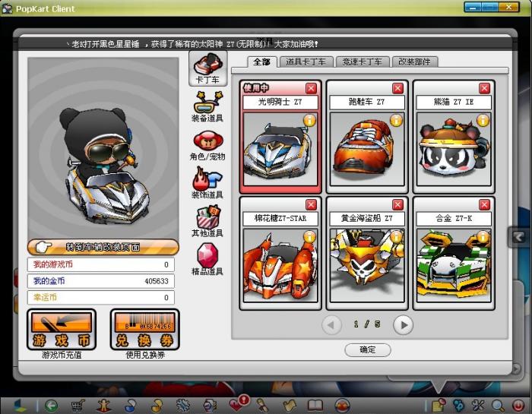This screenshot has height=414, width=532.
Task: Delete the 棉花糖Z7-STAR kart
Action: 311,205
